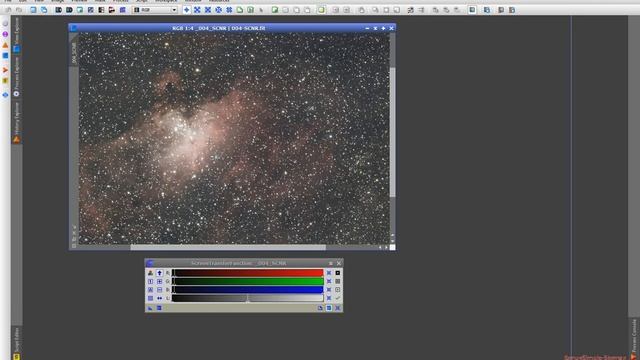Viewport: 640px width, 360px height.
Task: Click the red channel STF slider bar
Action: point(248,273)
